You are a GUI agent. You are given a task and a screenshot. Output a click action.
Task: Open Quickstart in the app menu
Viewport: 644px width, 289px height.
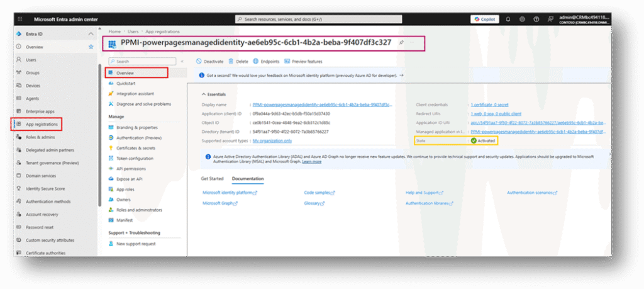[x=126, y=84]
